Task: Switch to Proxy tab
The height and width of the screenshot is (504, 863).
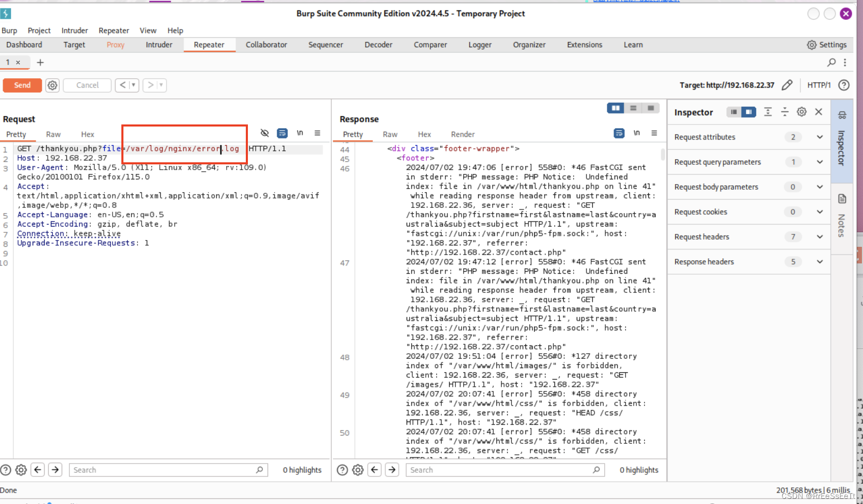Action: 116,45
